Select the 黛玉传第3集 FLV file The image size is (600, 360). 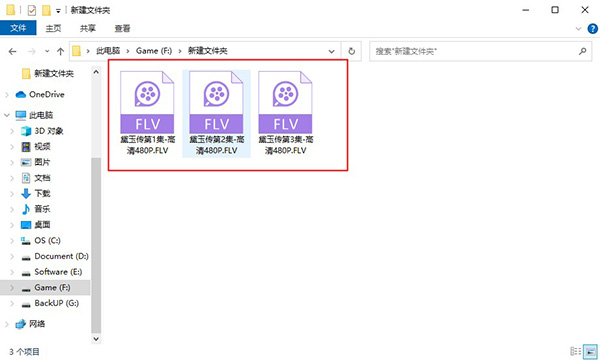285,113
